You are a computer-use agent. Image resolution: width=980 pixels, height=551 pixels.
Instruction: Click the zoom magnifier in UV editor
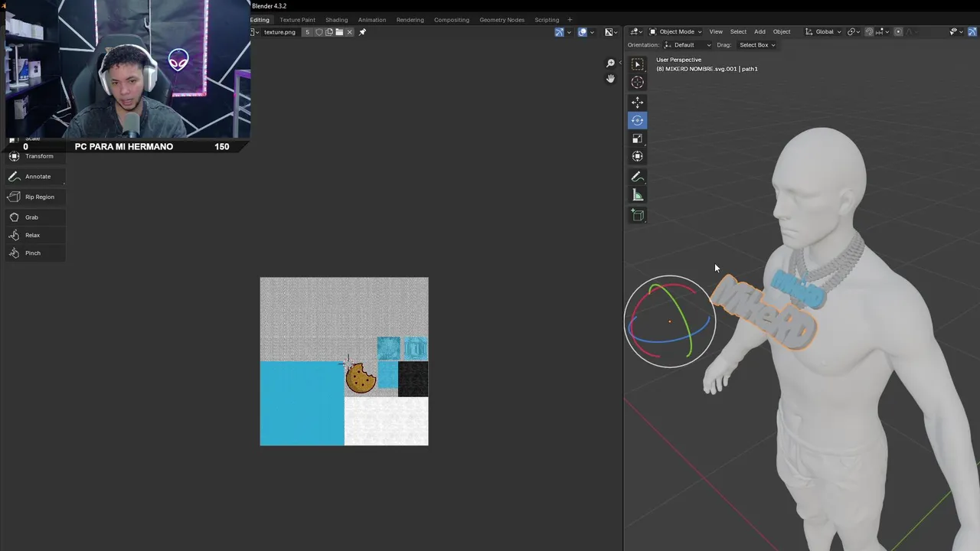pos(610,64)
